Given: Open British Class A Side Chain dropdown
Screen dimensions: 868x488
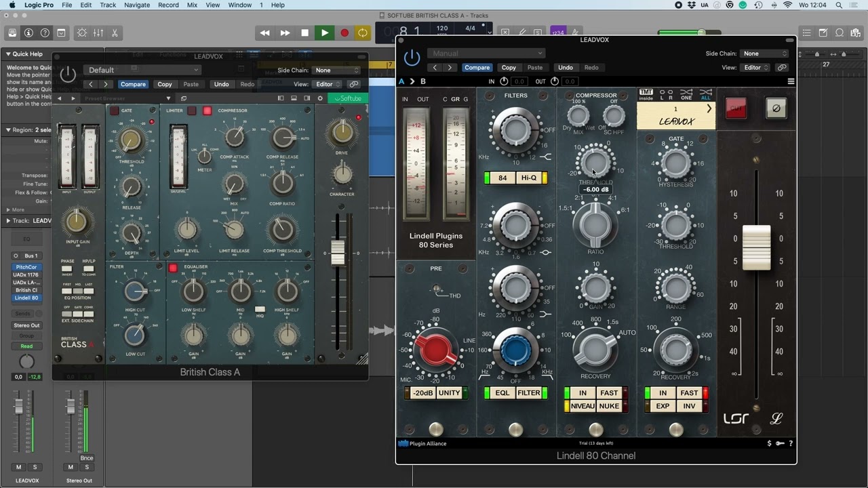Looking at the screenshot, I should (336, 70).
